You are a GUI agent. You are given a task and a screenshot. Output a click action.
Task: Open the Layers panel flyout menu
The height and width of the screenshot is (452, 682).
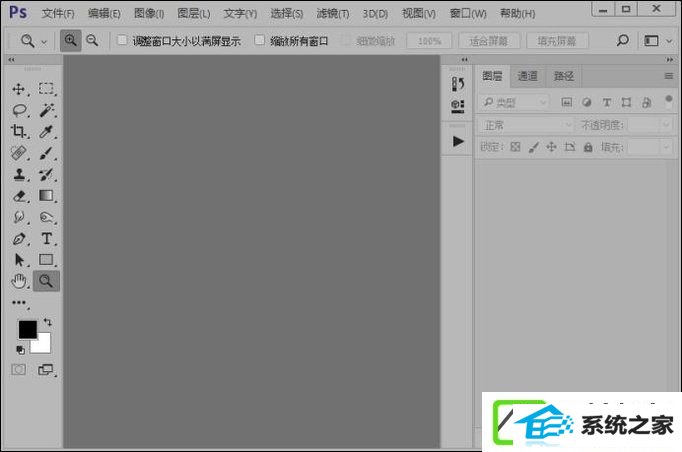[669, 76]
